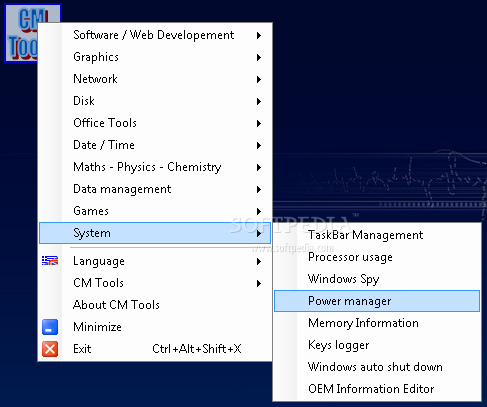Expand arrow next to Data management
Screen dimensions: 487x407
(259, 189)
